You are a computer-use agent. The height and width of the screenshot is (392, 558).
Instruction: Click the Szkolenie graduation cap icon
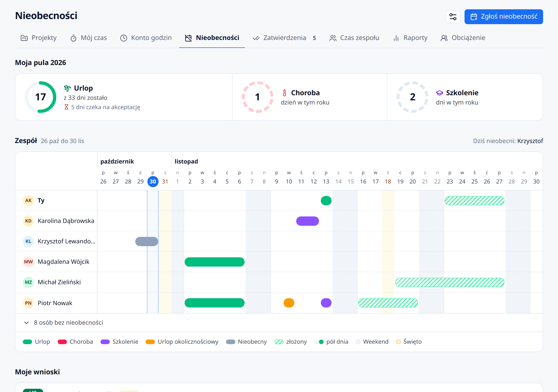click(439, 93)
